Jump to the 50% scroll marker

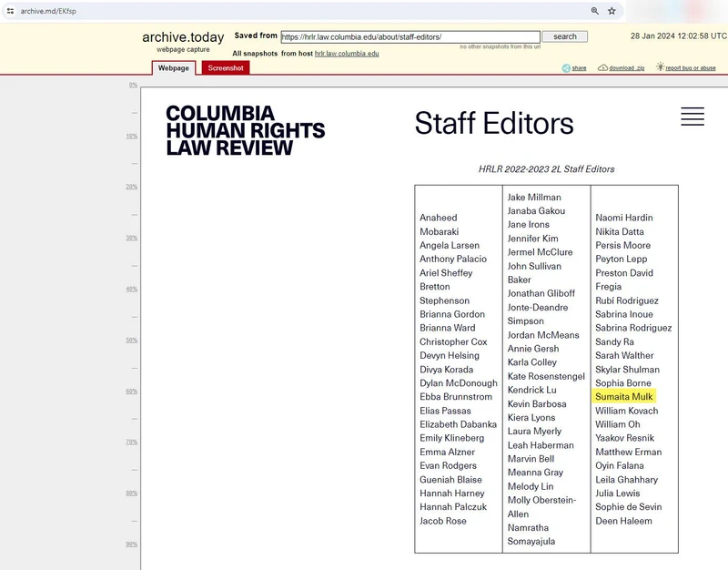pos(132,341)
